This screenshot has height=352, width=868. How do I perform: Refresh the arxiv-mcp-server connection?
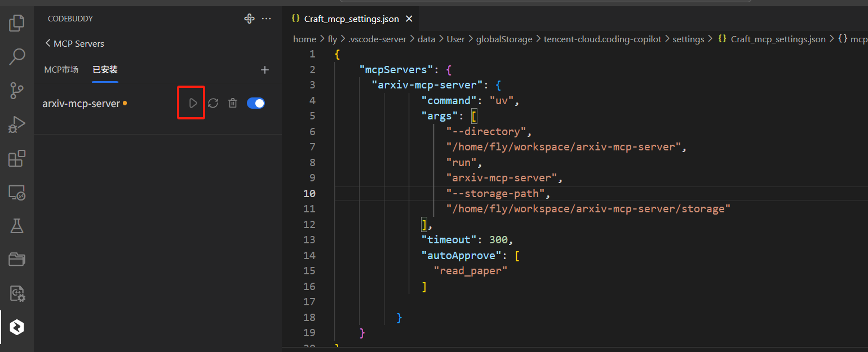click(x=213, y=103)
